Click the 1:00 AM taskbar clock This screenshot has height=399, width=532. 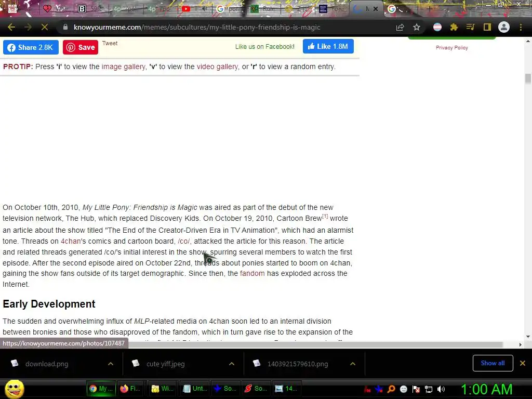coord(486,389)
